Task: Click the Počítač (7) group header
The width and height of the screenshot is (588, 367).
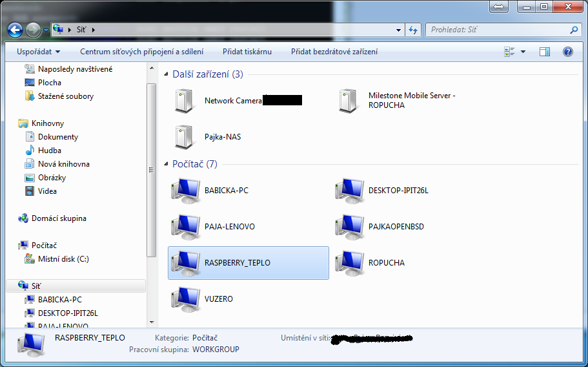Action: pos(195,164)
